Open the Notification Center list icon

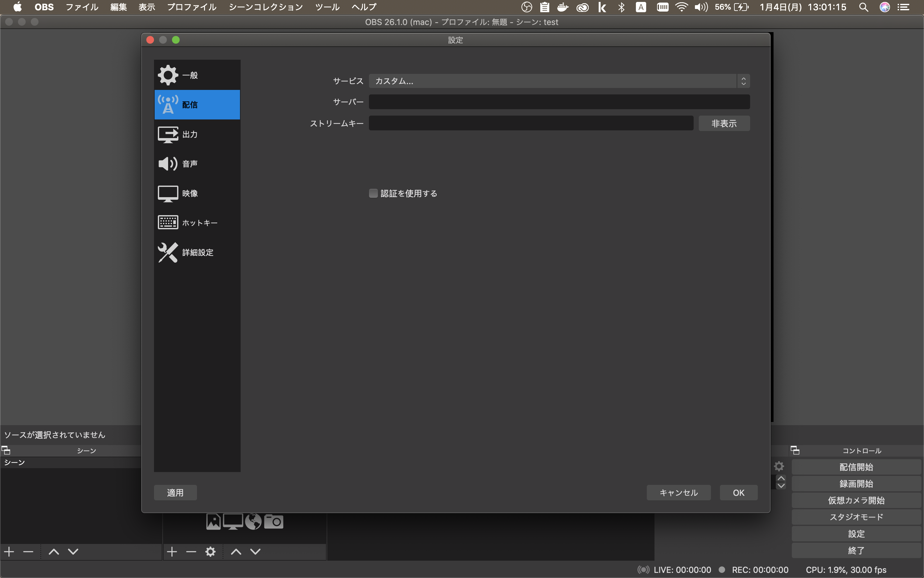click(x=903, y=7)
